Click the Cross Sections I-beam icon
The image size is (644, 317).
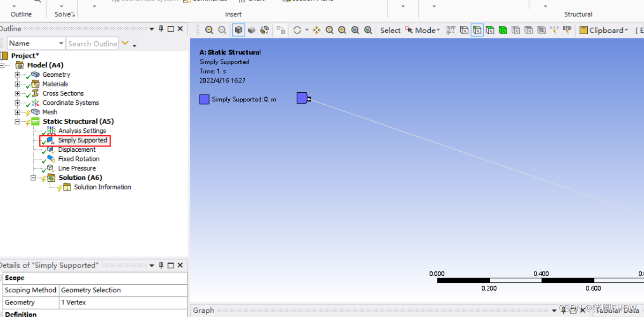click(x=36, y=93)
